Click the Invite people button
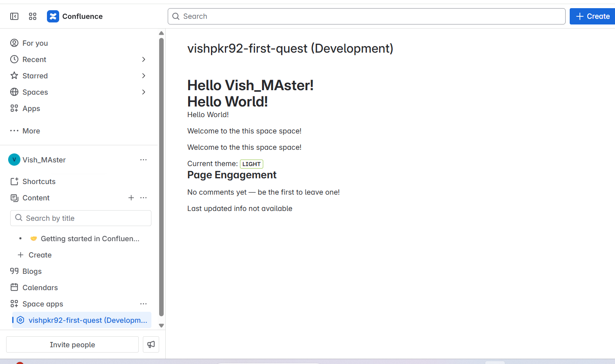Screen dimensions: 615x364 tap(72, 344)
